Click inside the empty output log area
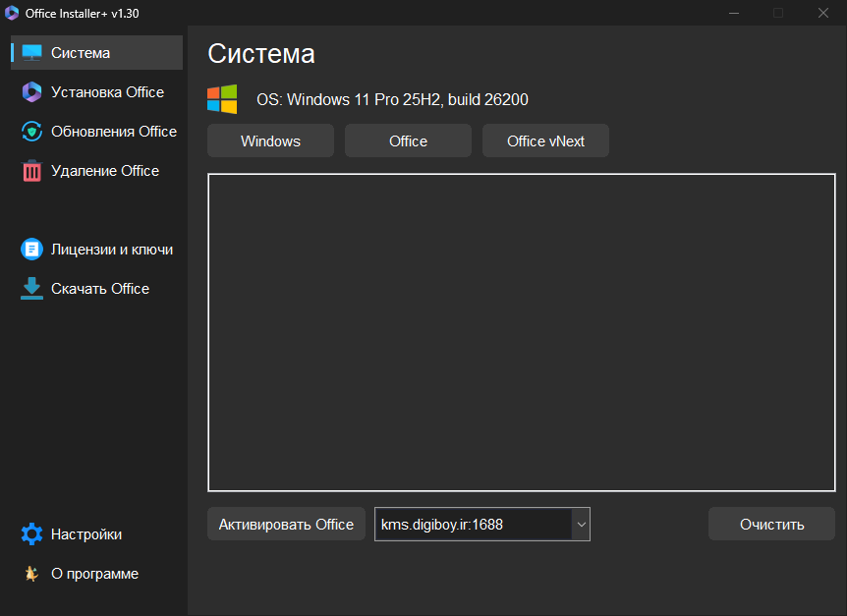Viewport: 847px width, 616px height. point(521,332)
